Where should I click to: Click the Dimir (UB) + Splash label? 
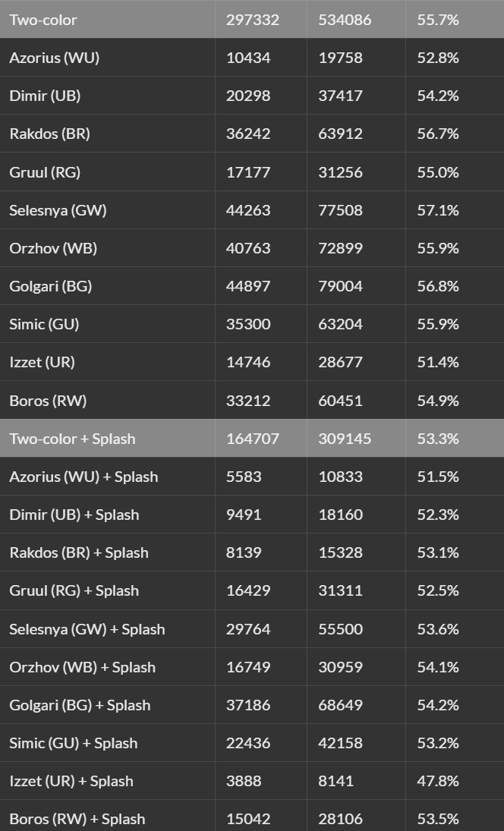tap(74, 515)
